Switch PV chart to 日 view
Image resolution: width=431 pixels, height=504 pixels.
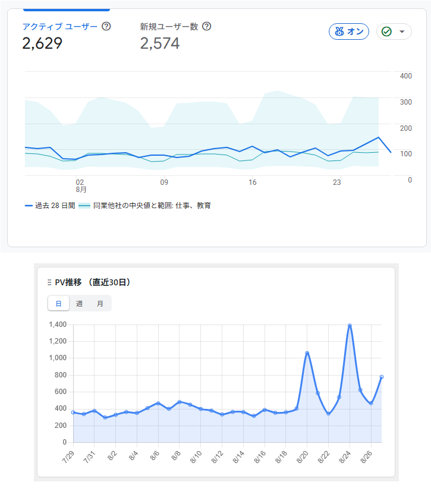[58, 304]
